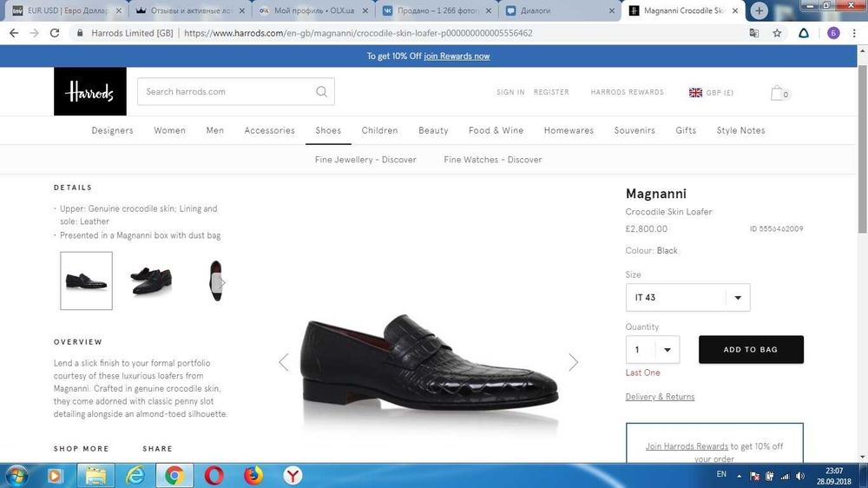
Task: Open the translate page icon in address bar
Action: 754,33
